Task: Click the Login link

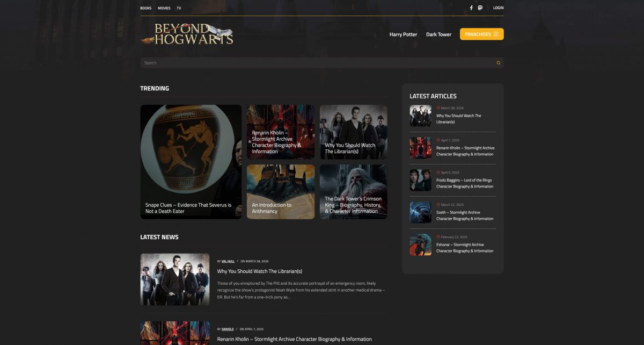Action: tap(498, 8)
